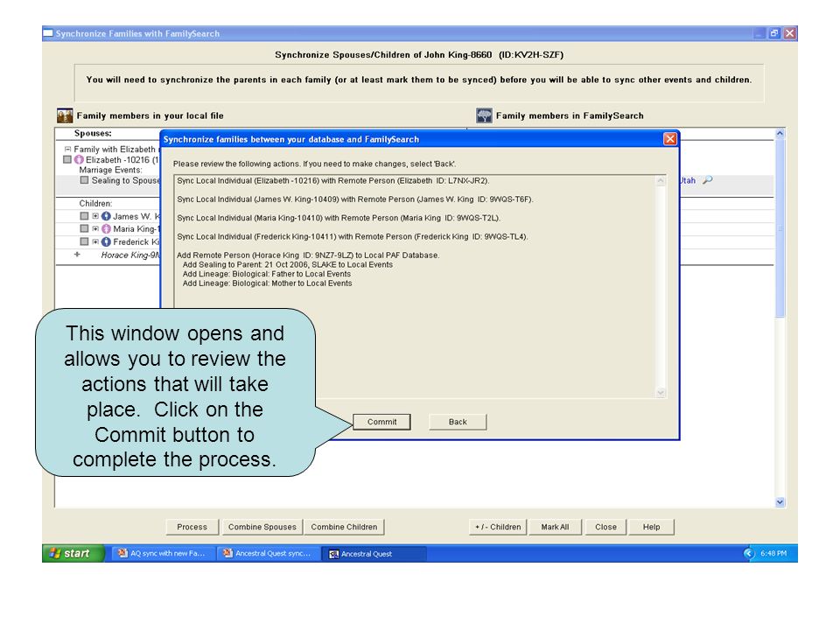
Task: Open the Windows start menu
Action: [73, 553]
